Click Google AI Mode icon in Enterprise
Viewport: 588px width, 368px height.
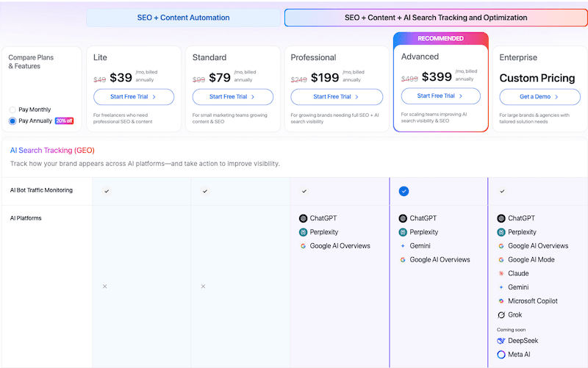coord(501,260)
